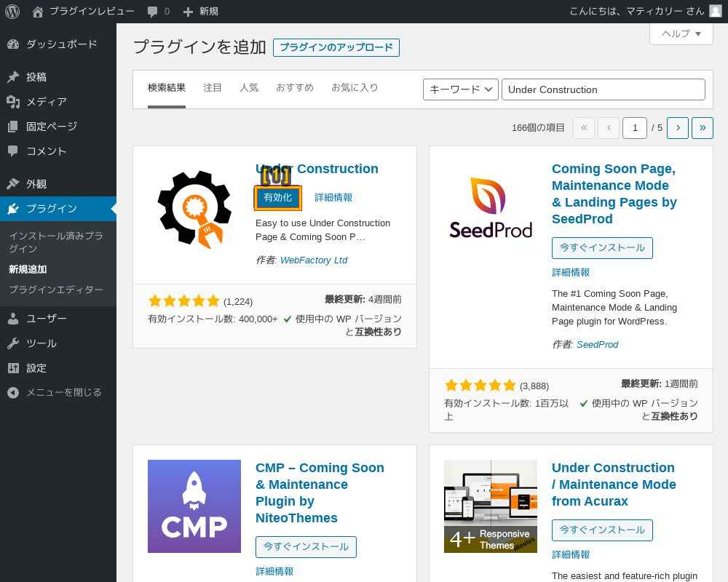Collapse the sidebar with メニューを閉じる
The image size is (728, 582).
58,393
